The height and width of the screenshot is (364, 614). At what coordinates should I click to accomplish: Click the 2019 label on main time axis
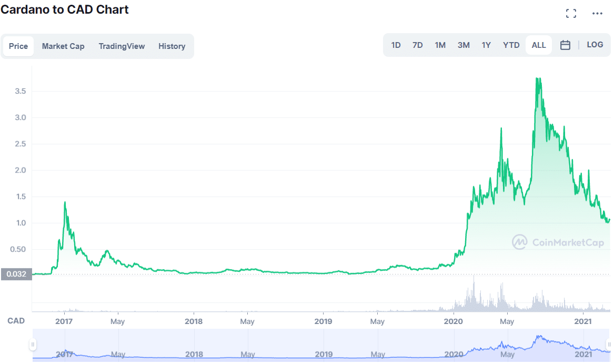click(323, 321)
